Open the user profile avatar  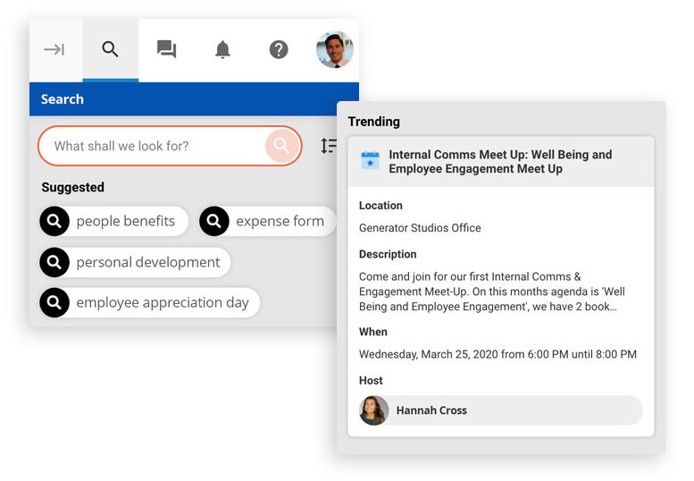pyautogui.click(x=334, y=49)
